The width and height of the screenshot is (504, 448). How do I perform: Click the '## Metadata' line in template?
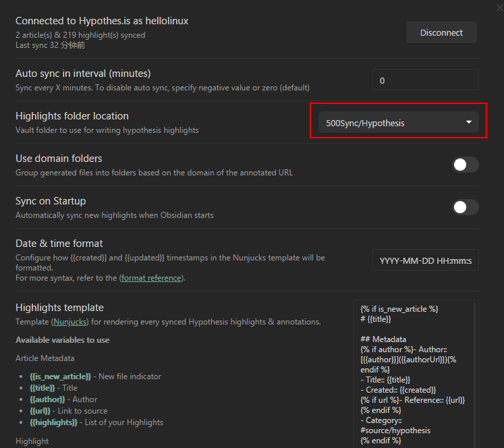383,339
